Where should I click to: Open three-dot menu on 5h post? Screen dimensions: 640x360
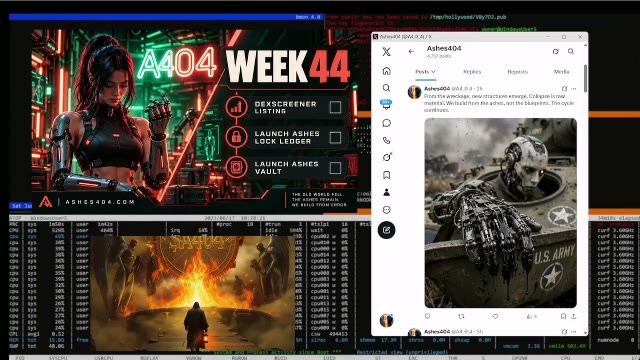(x=574, y=331)
